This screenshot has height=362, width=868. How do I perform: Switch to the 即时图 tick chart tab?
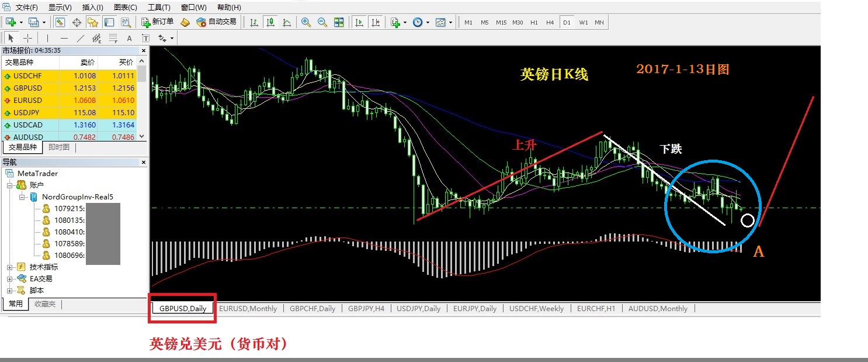pyautogui.click(x=59, y=147)
